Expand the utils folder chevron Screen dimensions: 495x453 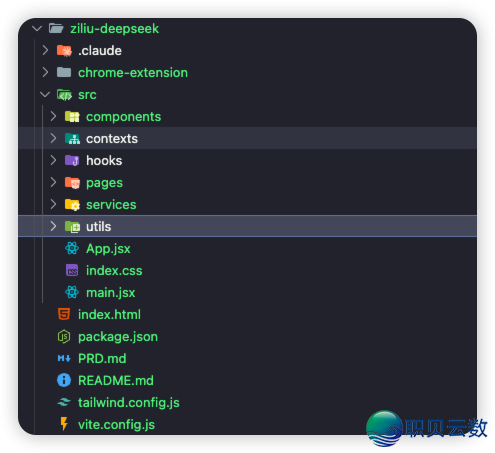[x=53, y=227]
